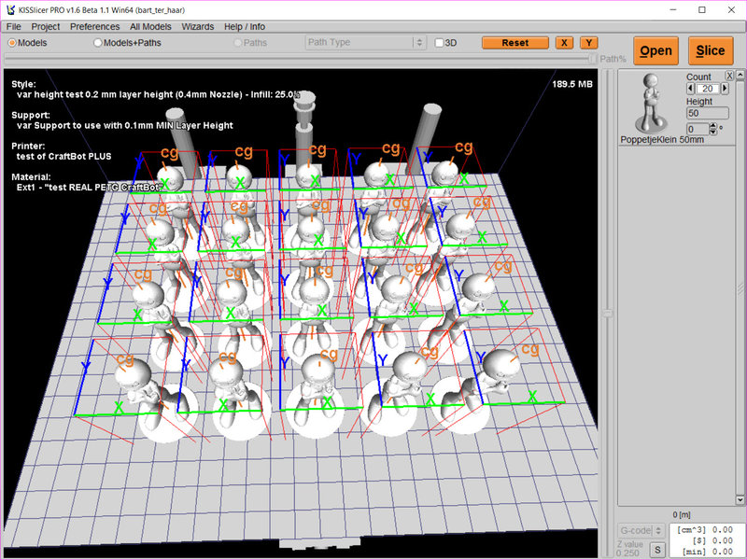Image resolution: width=747 pixels, height=560 pixels.
Task: Open the Wizards menu
Action: 198,27
